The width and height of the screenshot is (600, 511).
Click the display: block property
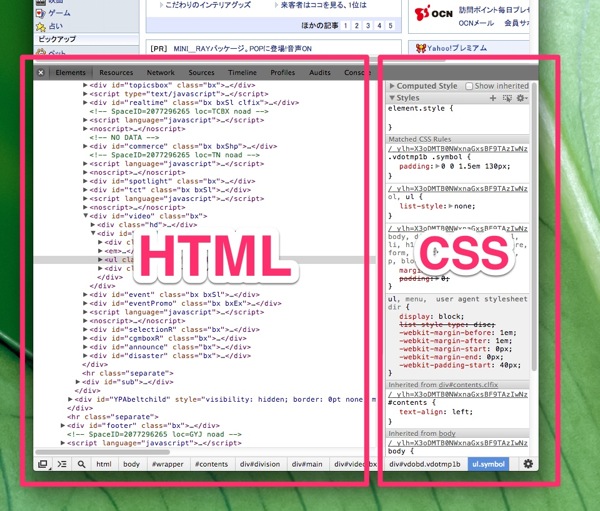pos(431,316)
